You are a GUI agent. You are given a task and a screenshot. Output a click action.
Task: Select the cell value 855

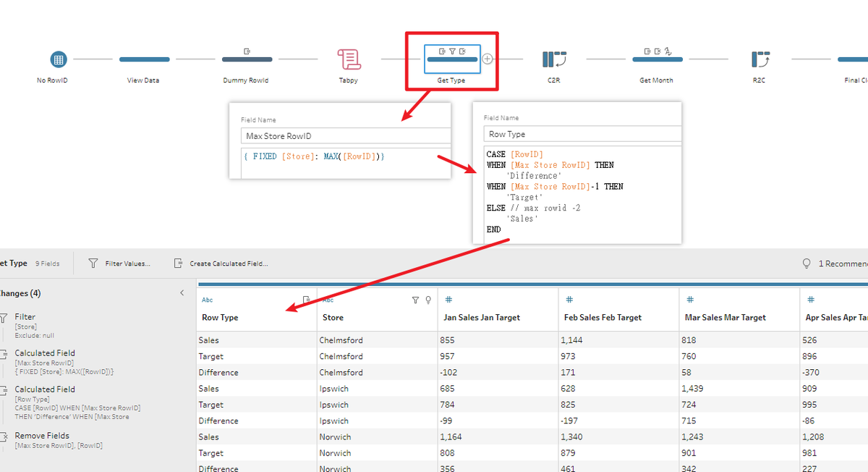pyautogui.click(x=448, y=340)
